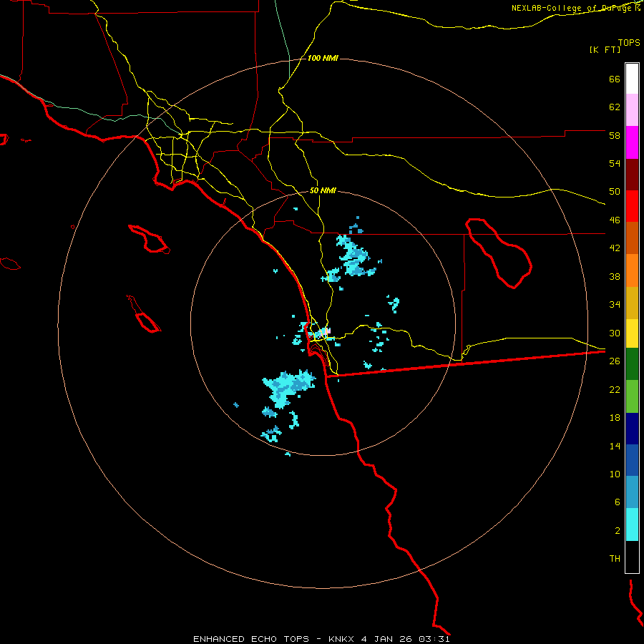This screenshot has width=644, height=644.
Task: Click the 42 legend value
Action: [x=615, y=248]
